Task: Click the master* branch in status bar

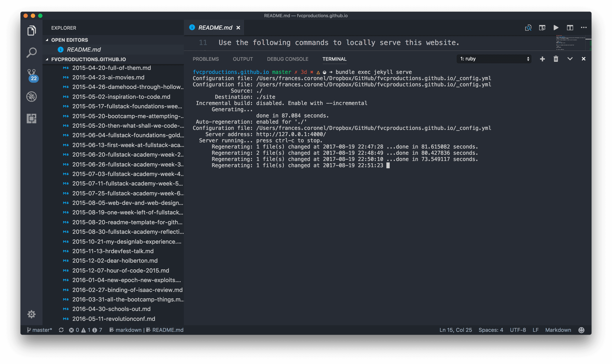Action: (40, 330)
